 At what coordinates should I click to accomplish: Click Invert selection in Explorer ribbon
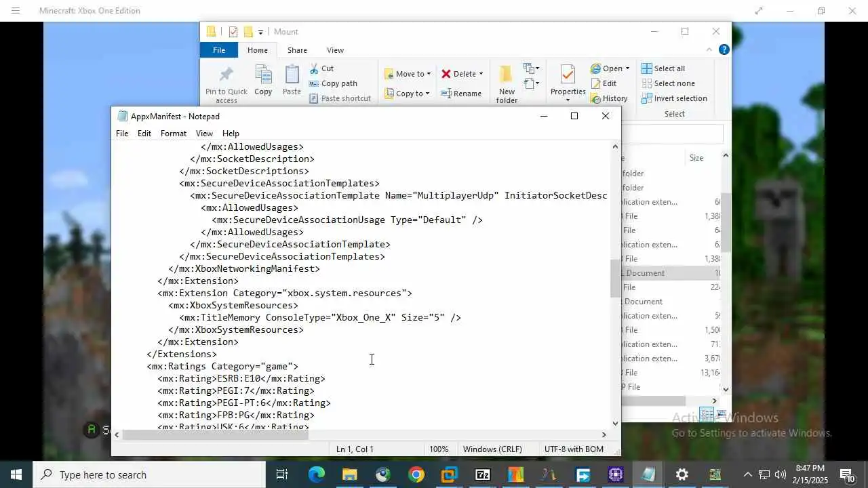point(674,98)
